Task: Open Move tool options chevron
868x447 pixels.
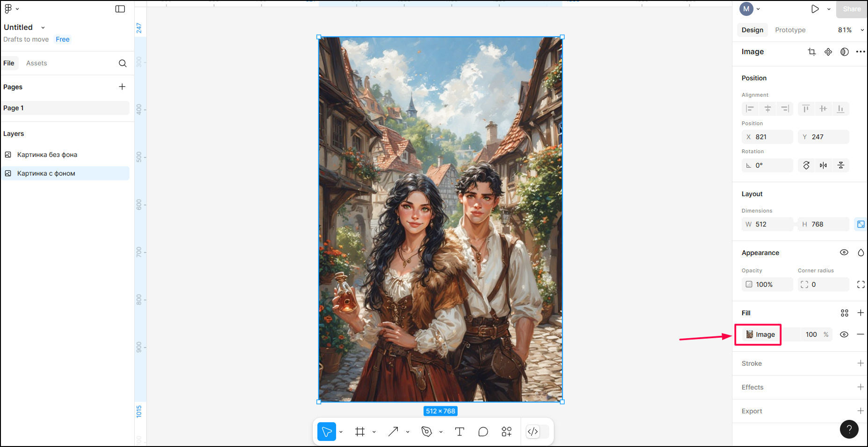Action: tap(341, 432)
